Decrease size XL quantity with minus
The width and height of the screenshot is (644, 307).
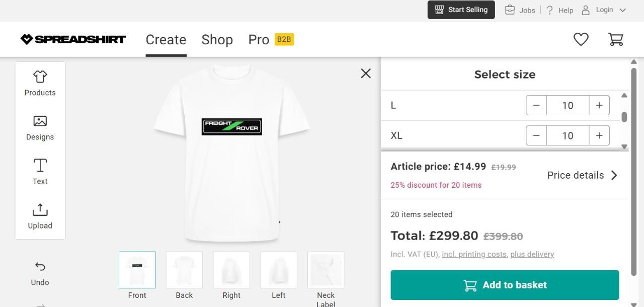(x=536, y=135)
